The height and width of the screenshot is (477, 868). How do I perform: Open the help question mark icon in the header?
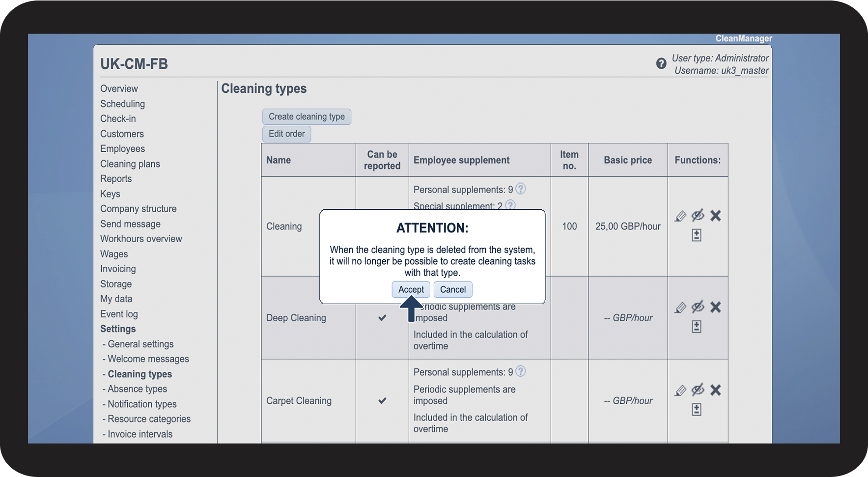661,64
